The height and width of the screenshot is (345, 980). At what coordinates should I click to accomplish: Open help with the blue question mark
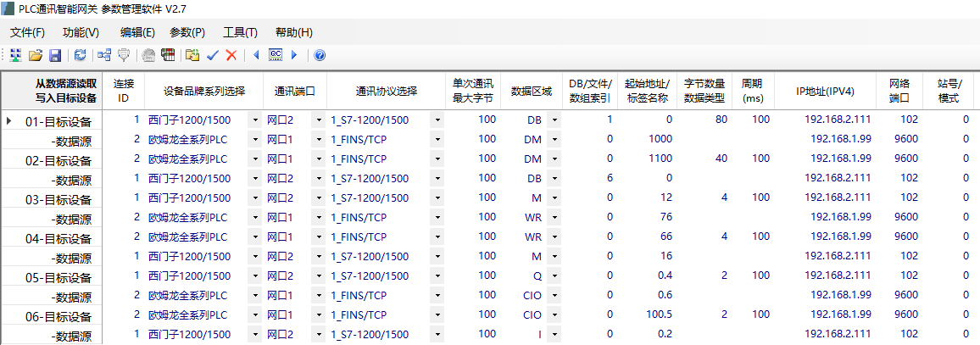(320, 55)
